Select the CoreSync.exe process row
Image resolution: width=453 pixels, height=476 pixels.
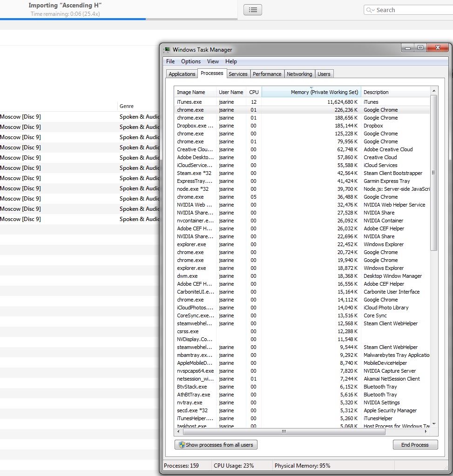pos(302,315)
